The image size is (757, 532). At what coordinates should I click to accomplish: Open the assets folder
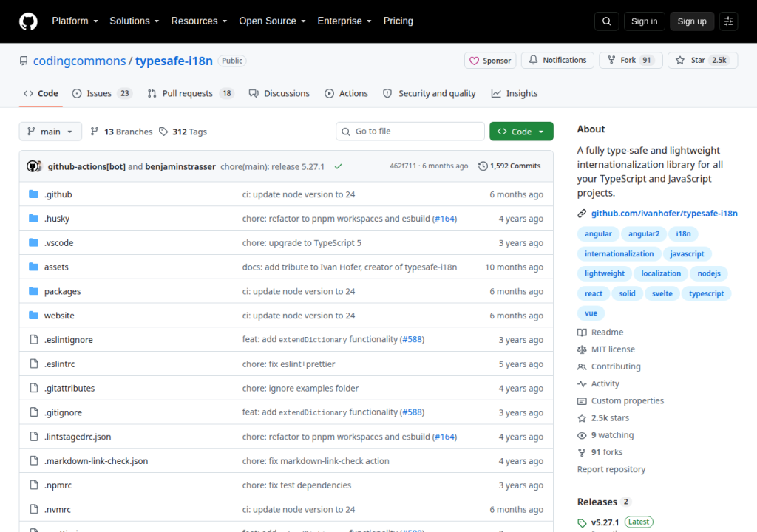point(56,267)
